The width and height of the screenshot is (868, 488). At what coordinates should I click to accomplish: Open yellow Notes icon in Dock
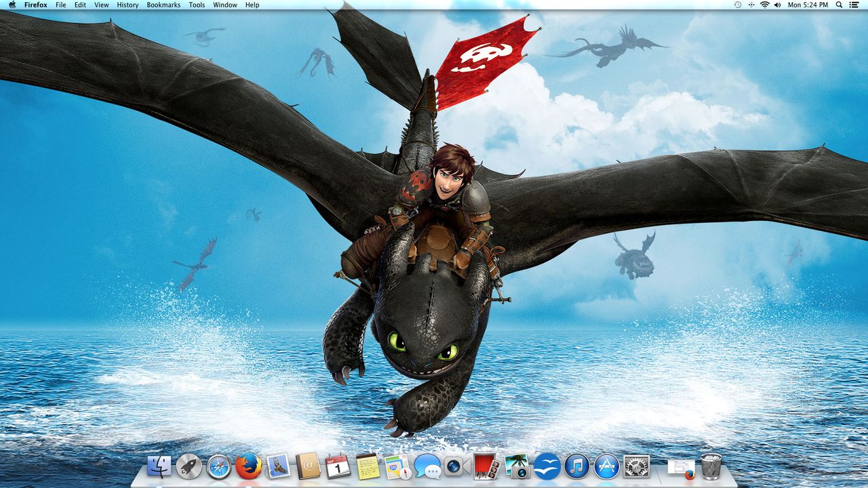pos(368,466)
